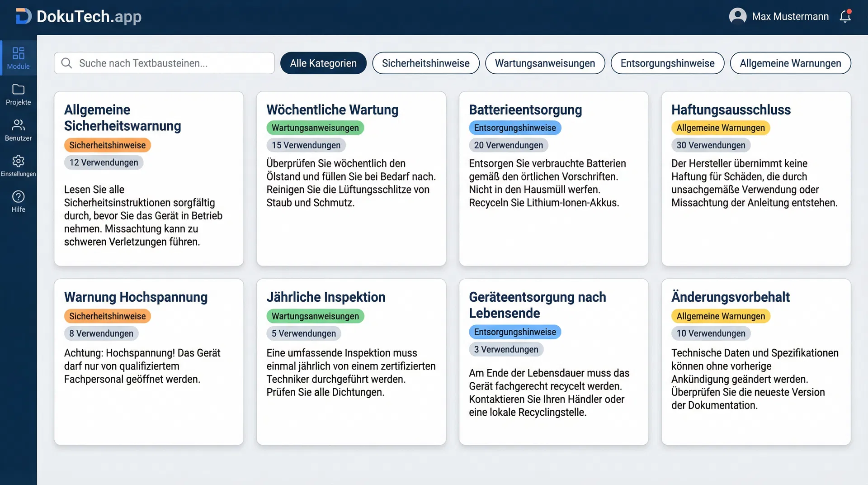Select the Alle Kategorien filter
Viewport: 868px width, 485px height.
click(x=323, y=63)
